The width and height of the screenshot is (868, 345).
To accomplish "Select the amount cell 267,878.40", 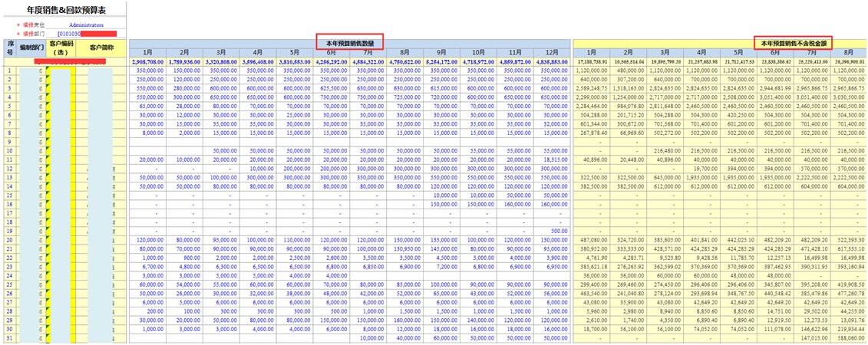I will point(592,133).
